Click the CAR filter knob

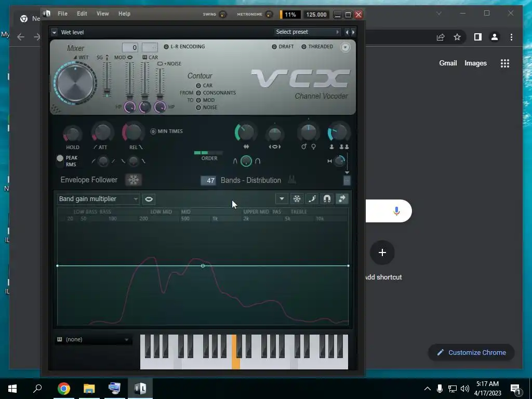[145, 107]
